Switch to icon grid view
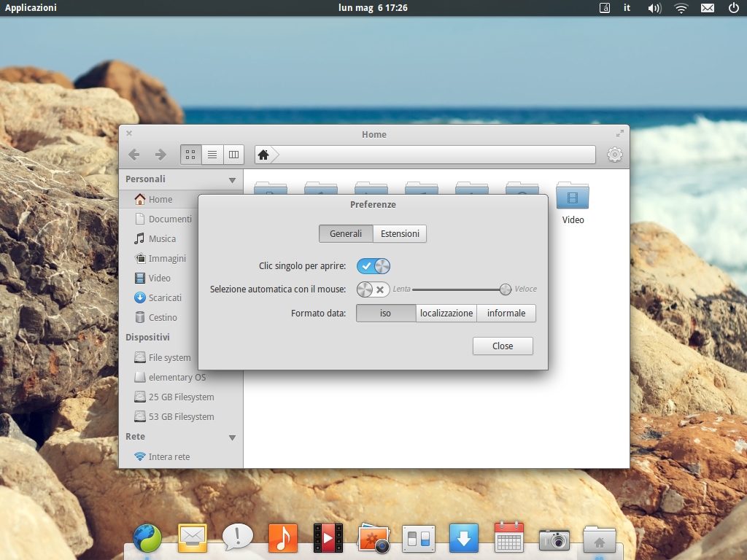This screenshot has height=560, width=747. [x=190, y=155]
